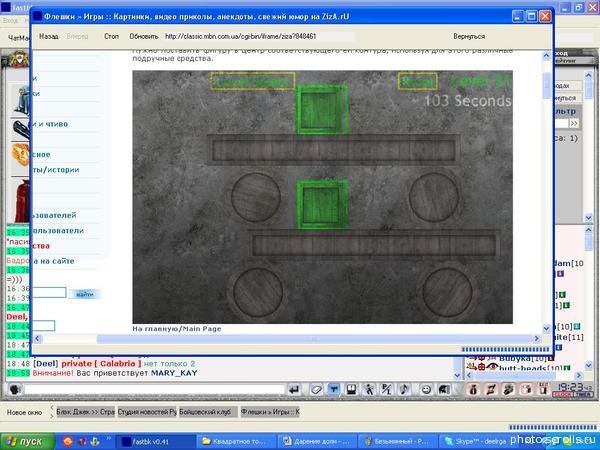Open the Windows пуск Start button
This screenshot has height=450, width=600.
[x=28, y=442]
